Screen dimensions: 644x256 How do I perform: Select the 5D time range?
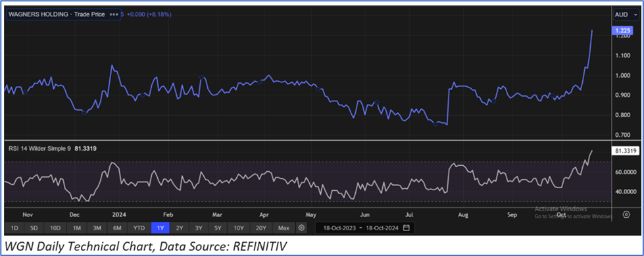[x=34, y=228]
